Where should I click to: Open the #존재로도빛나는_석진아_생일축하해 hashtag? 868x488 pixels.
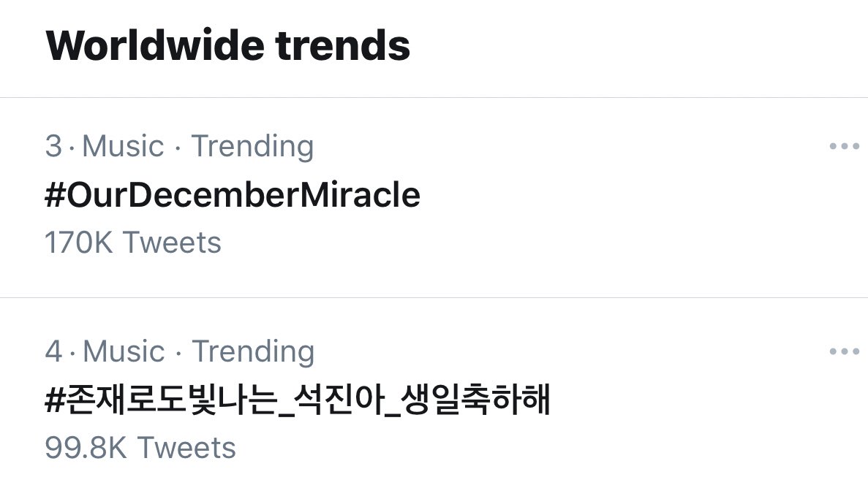point(297,400)
